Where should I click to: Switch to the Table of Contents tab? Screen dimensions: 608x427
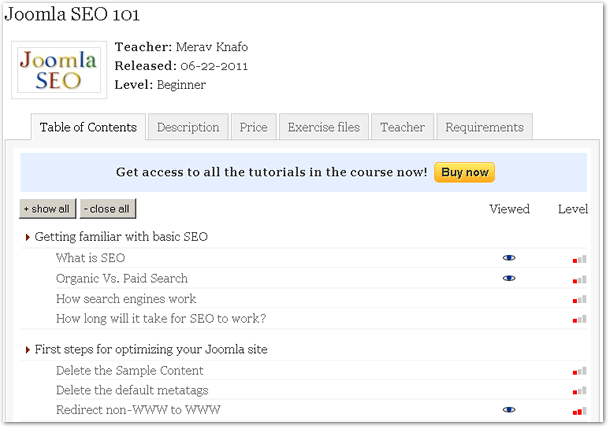[88, 127]
